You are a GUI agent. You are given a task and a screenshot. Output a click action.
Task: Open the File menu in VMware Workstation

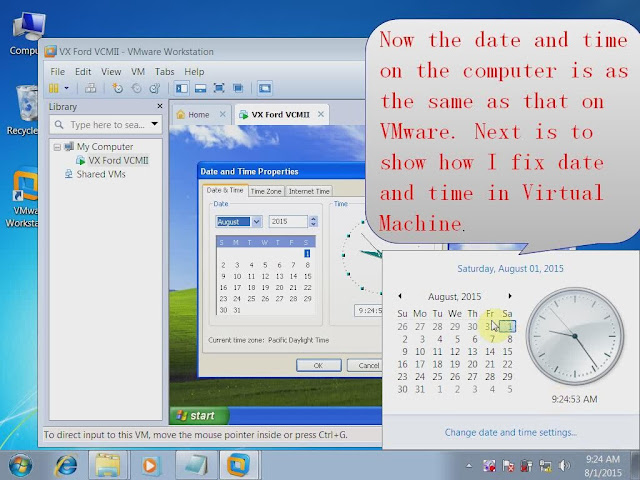click(x=58, y=72)
